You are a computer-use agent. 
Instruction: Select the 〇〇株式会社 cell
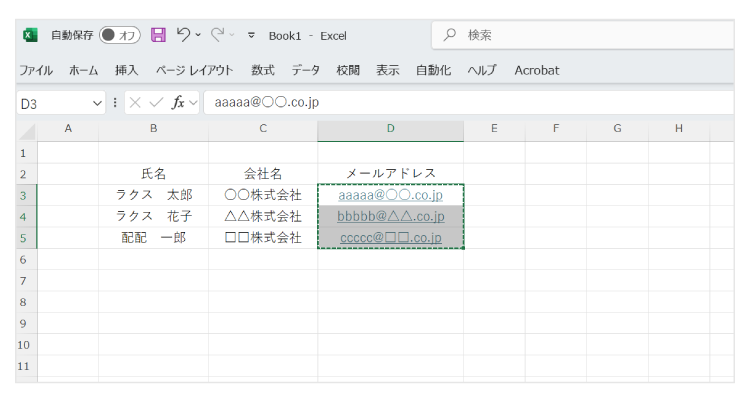tap(263, 195)
